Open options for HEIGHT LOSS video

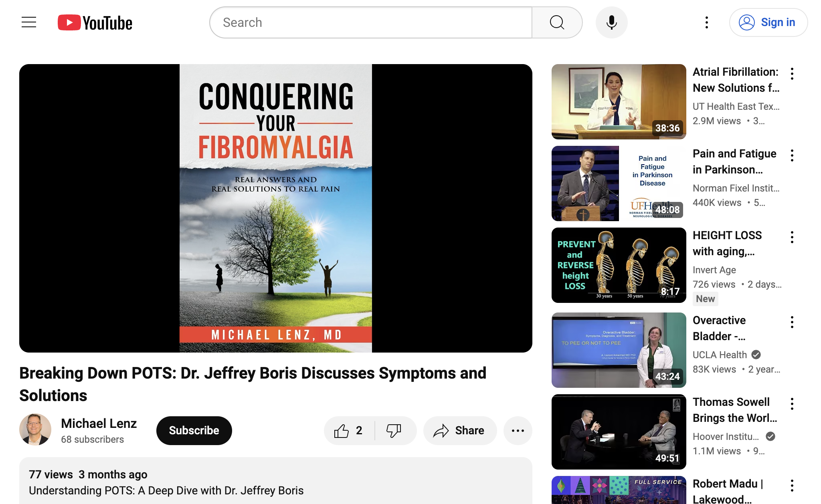[x=792, y=237]
